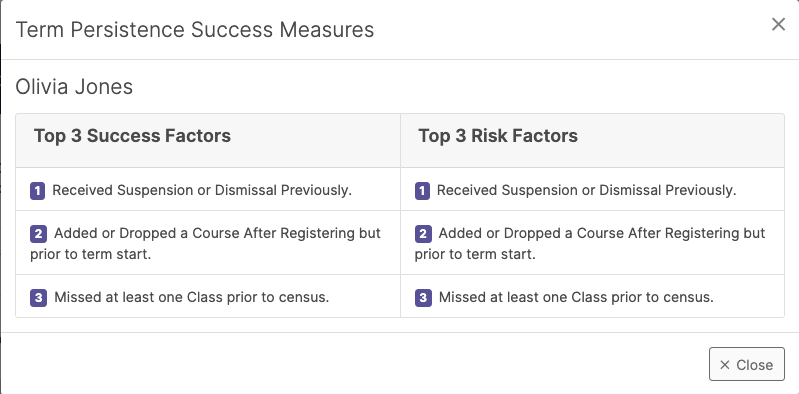
Task: Close the dialog with the X icon
Action: coord(778,24)
